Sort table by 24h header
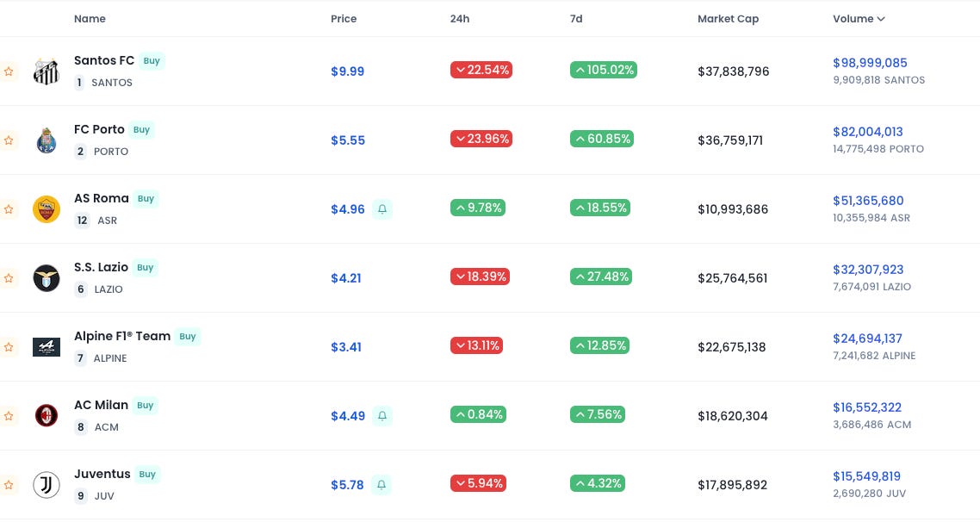 (459, 19)
